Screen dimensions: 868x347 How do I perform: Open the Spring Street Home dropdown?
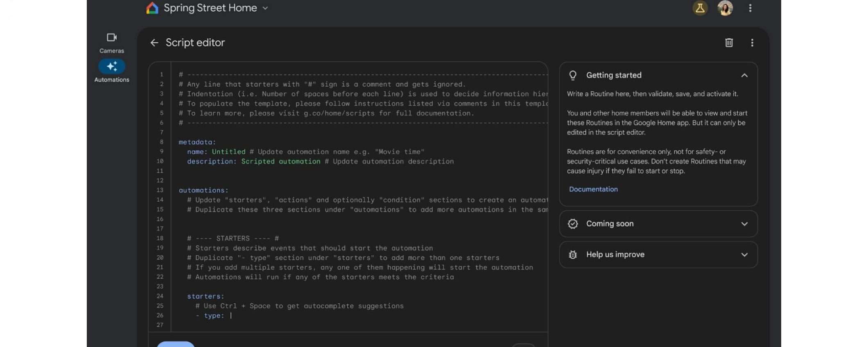coord(265,8)
